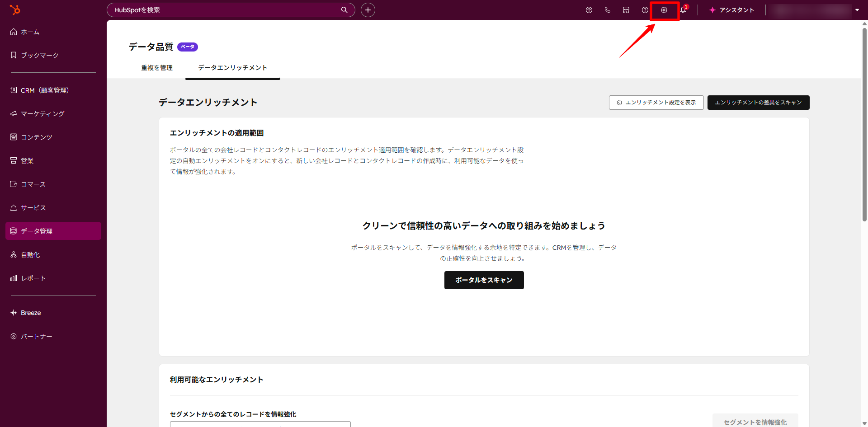
Task: Click the phone call icon in the top bar
Action: [607, 10]
